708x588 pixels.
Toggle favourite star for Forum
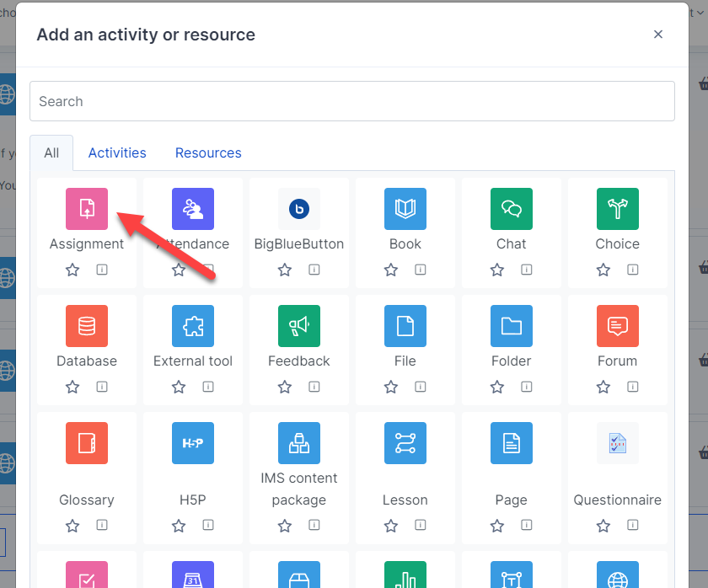[x=603, y=388]
